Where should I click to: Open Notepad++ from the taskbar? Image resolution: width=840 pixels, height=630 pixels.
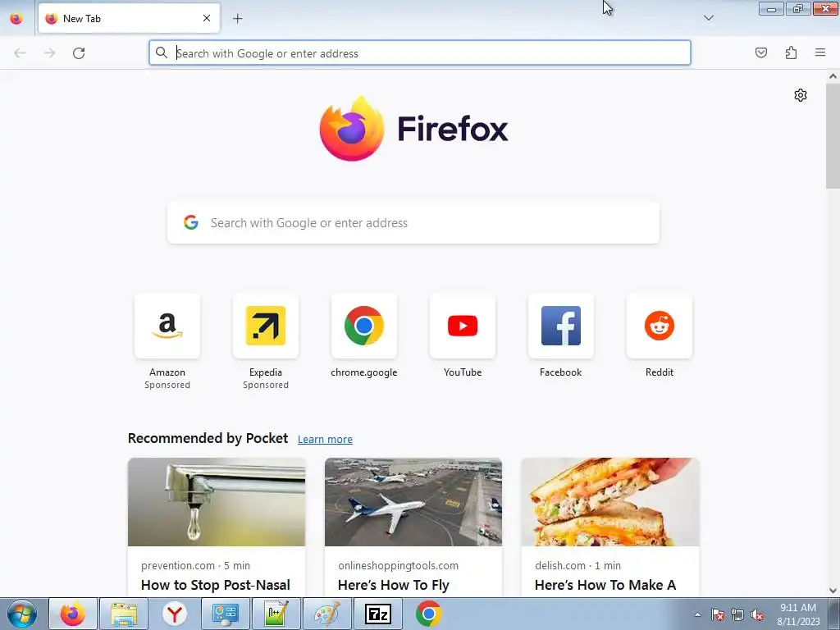(x=276, y=614)
